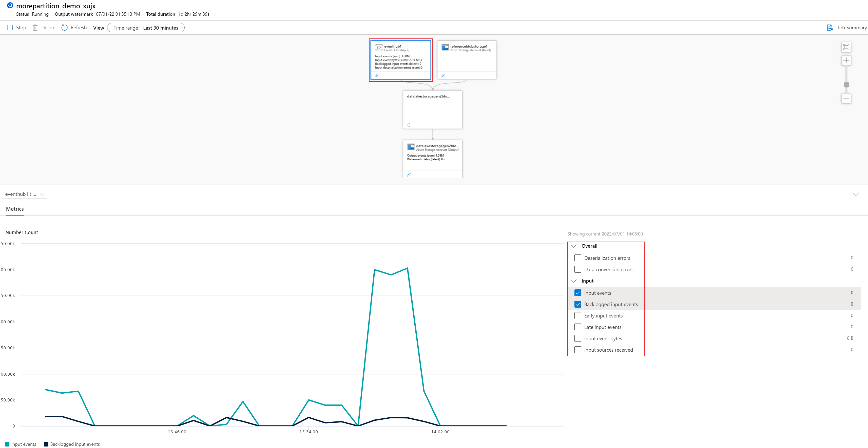Open the Job Summary document icon
Viewport: 868px width, 448px height.
(x=830, y=28)
